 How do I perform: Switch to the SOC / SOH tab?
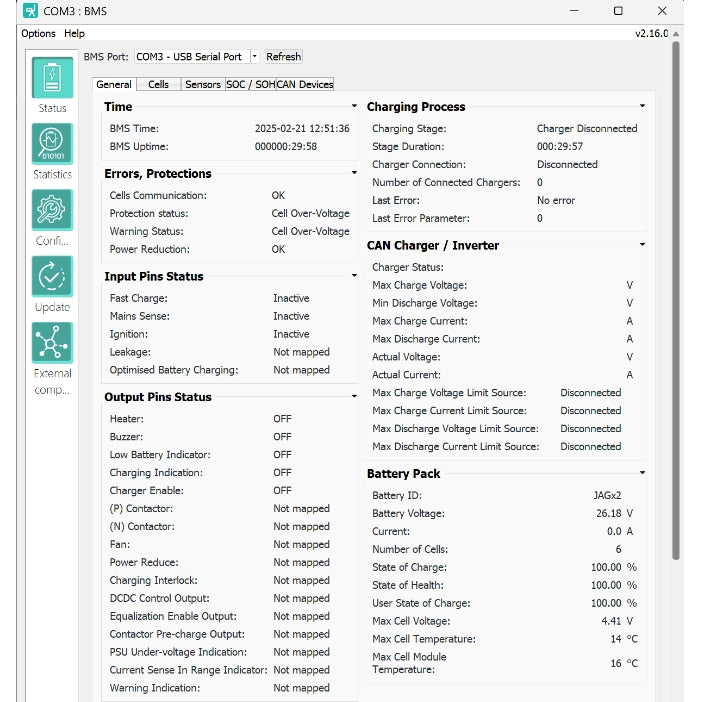point(250,84)
